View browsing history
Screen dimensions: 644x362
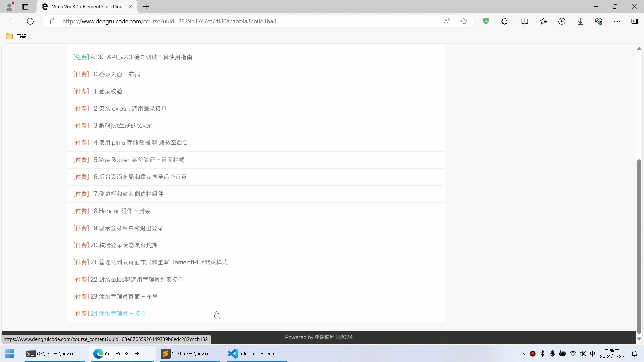tap(562, 21)
